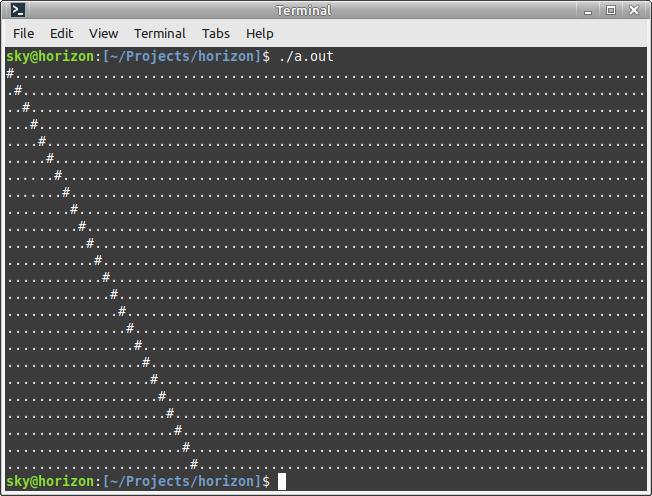Click the terminal icon in title bar
The width and height of the screenshot is (652, 496).
pos(18,10)
